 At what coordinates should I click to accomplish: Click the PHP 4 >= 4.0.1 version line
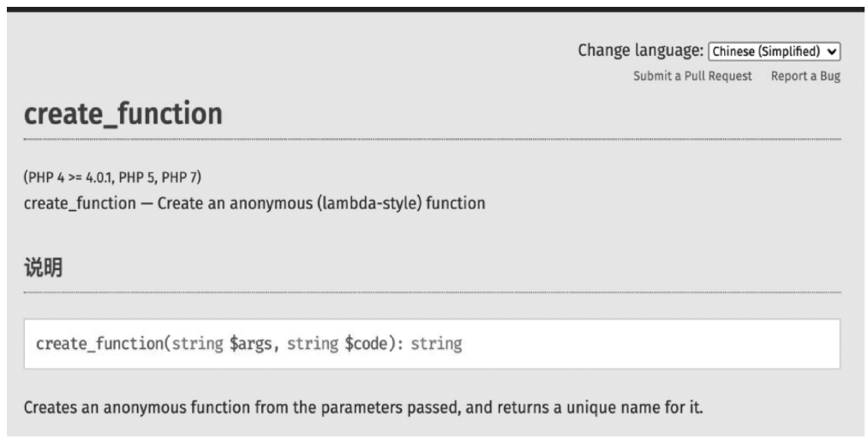(x=112, y=177)
